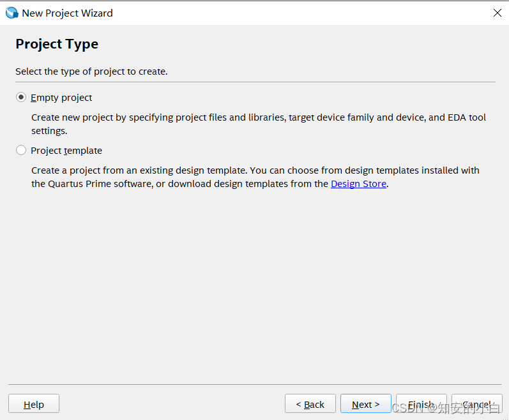Click the New Project Wizard title text
The image size is (509, 420).
(67, 13)
